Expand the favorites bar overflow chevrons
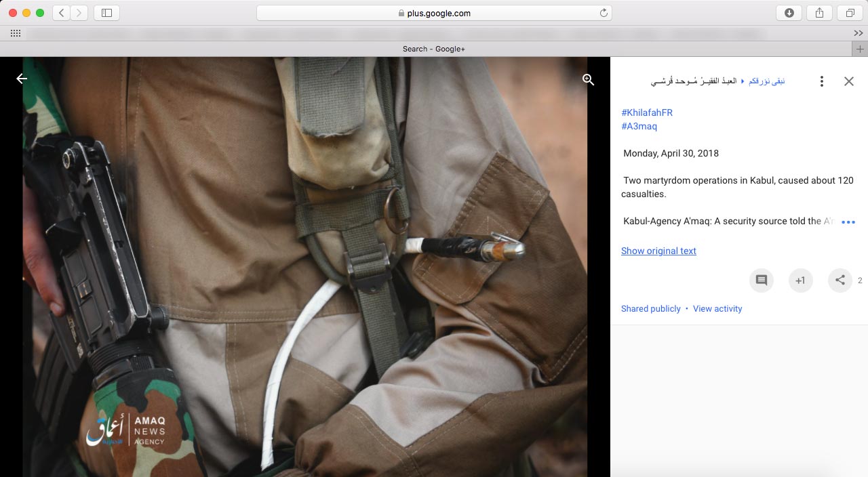Viewport: 868px width, 477px height. [858, 33]
